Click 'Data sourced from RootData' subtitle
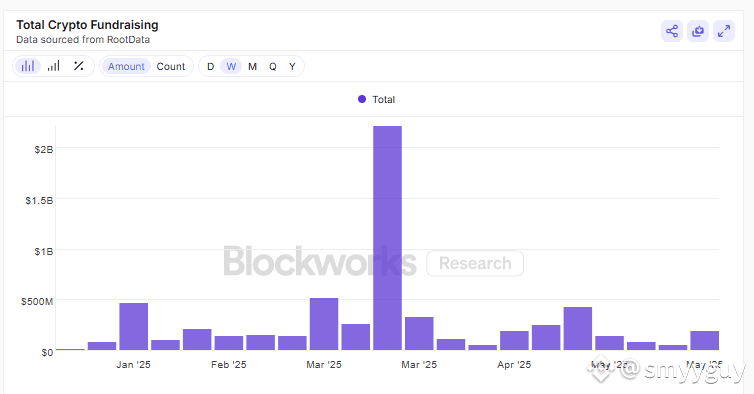The width and height of the screenshot is (754, 394). click(x=83, y=39)
